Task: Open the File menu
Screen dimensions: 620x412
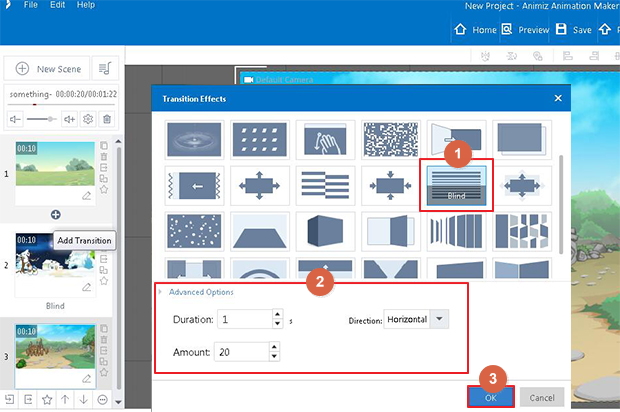Action: click(x=30, y=5)
